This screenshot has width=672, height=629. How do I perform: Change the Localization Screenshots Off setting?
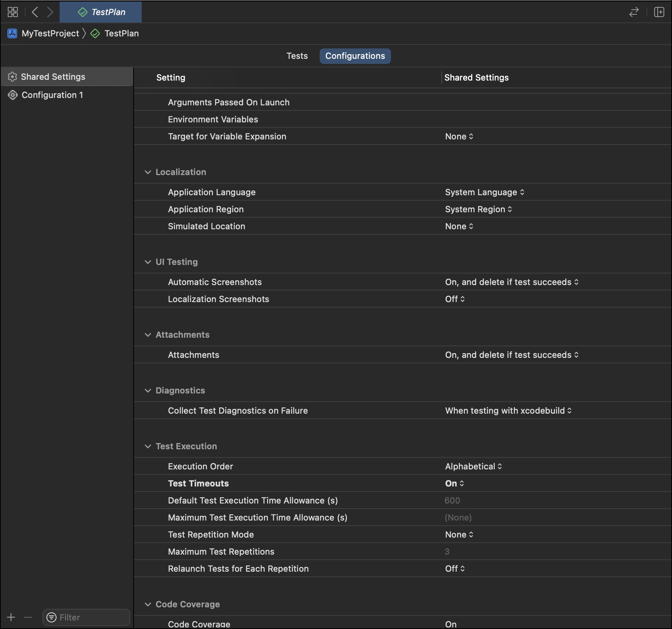point(455,299)
